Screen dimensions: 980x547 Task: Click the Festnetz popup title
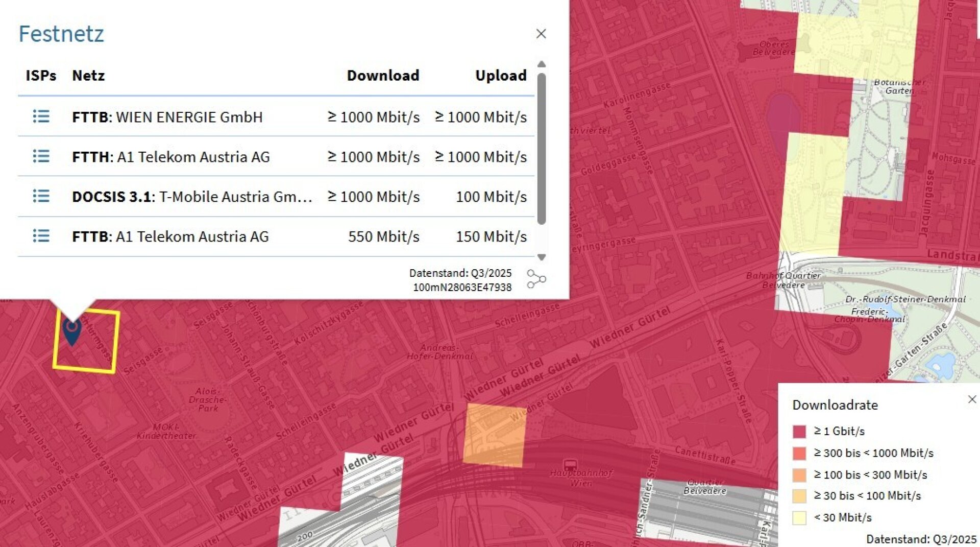[x=61, y=34]
